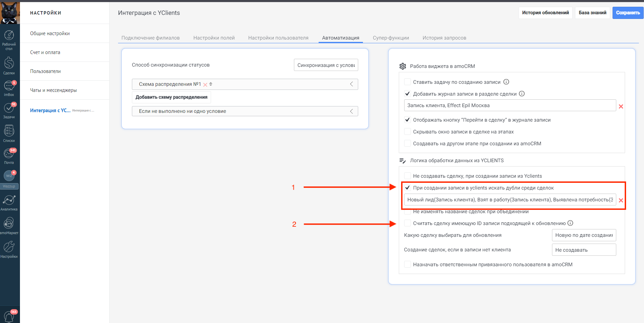This screenshot has width=644, height=323.
Task: Open imBox in the sidebar
Action: pos(9,89)
